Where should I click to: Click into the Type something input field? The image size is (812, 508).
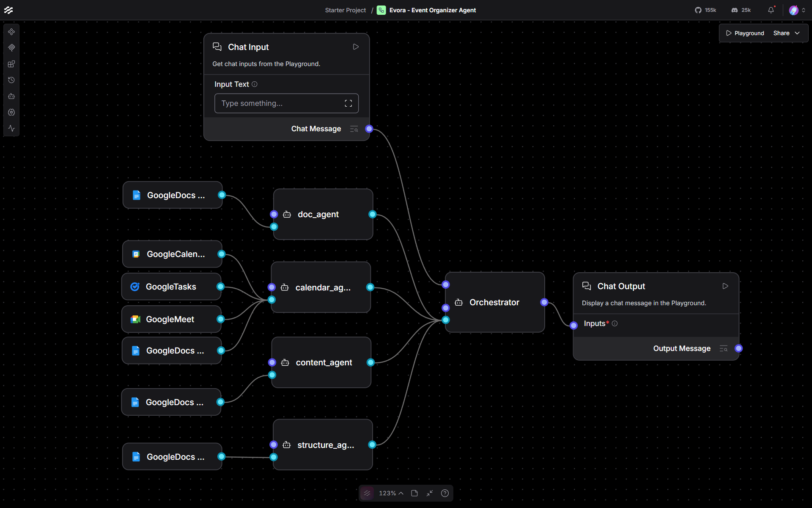tap(286, 103)
